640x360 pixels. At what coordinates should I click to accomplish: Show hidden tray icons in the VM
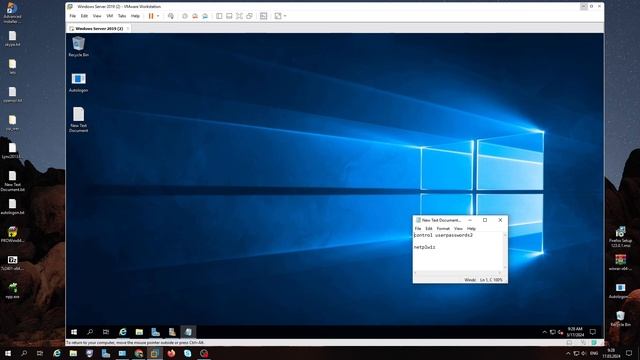point(544,332)
